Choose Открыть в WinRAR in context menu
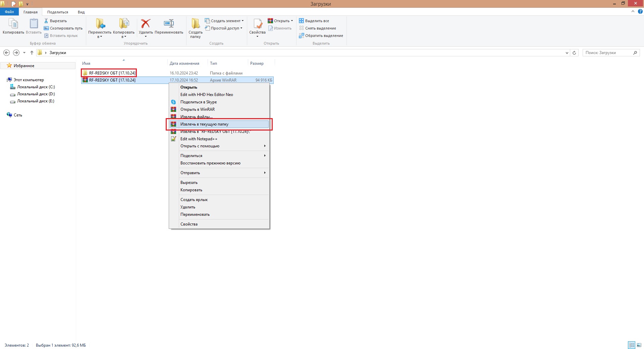 click(219, 109)
